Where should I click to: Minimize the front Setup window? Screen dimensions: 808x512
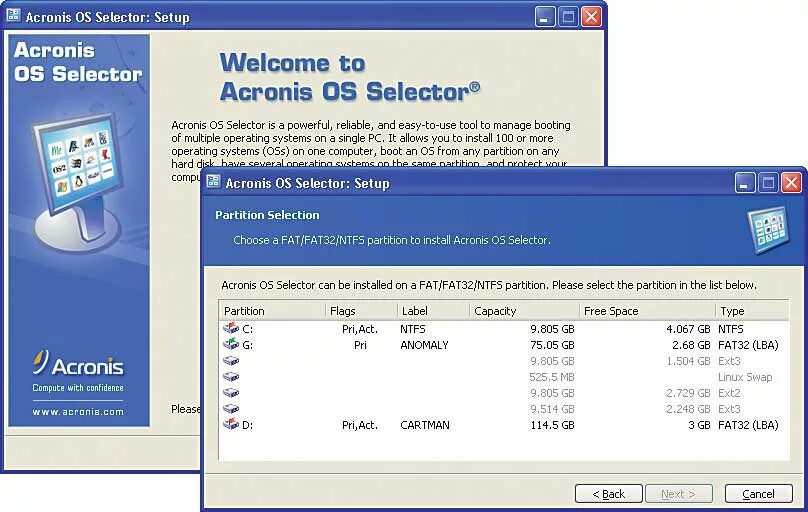tap(744, 182)
